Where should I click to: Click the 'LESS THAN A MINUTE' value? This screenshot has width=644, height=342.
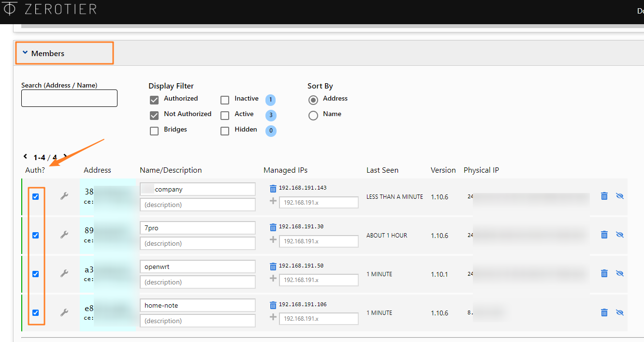pos(395,197)
